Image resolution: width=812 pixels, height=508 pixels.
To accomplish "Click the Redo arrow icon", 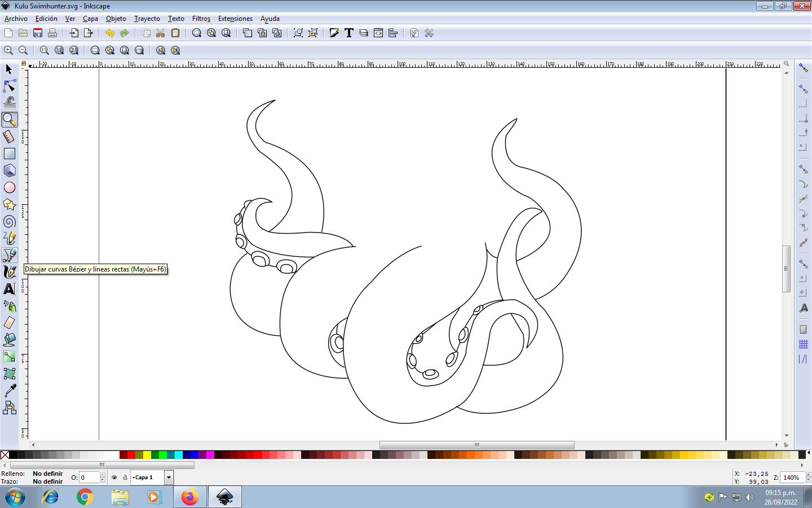I will point(125,33).
